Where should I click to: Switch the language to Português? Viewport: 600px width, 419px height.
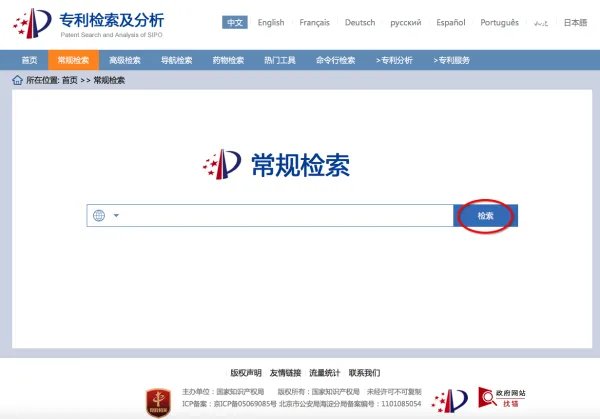click(x=499, y=23)
